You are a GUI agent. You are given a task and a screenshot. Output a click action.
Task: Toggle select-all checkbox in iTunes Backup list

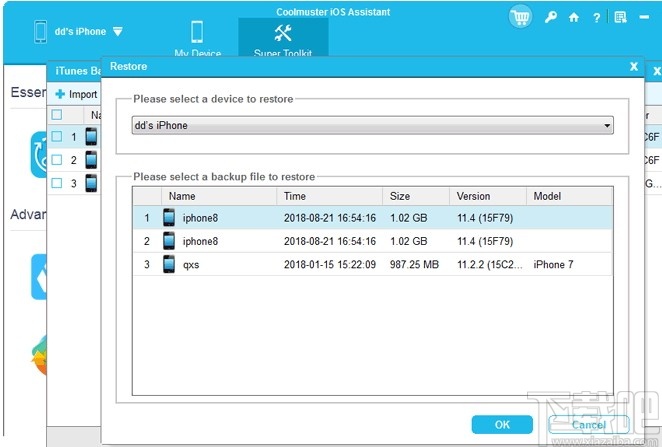(x=57, y=115)
